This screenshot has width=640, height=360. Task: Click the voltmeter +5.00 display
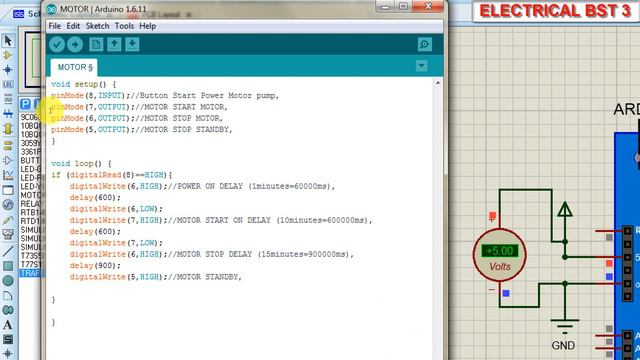(500, 251)
